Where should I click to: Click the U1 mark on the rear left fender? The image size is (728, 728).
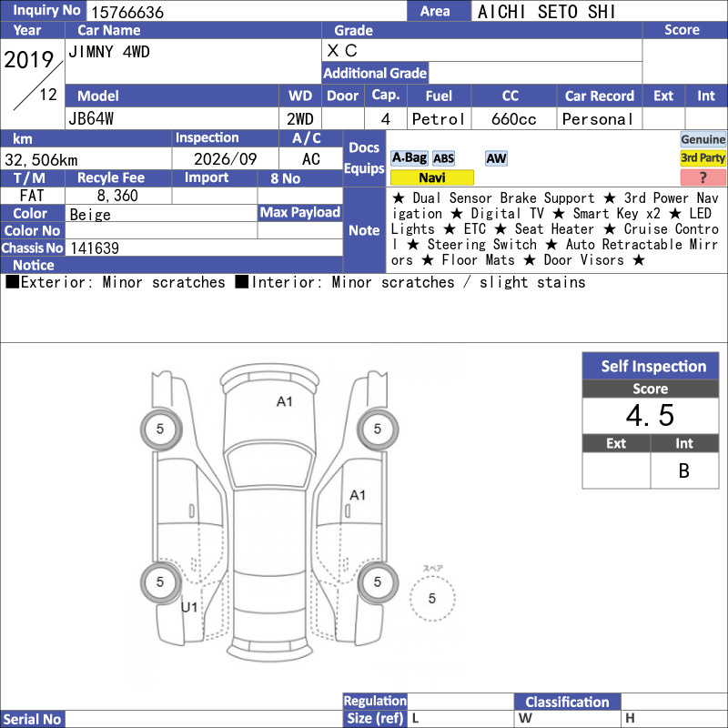point(189,607)
